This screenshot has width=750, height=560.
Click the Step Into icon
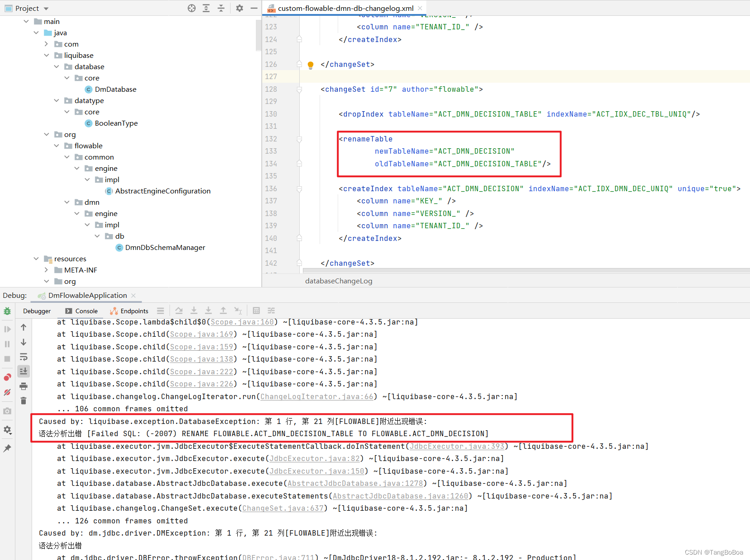click(193, 311)
